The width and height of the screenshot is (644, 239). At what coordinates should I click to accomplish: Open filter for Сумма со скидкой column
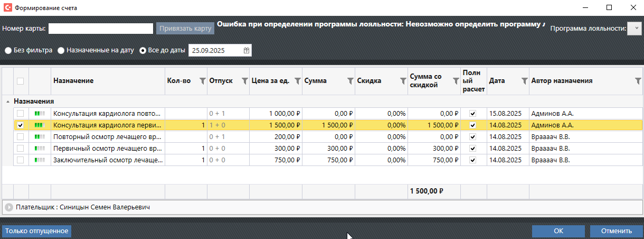(454, 81)
